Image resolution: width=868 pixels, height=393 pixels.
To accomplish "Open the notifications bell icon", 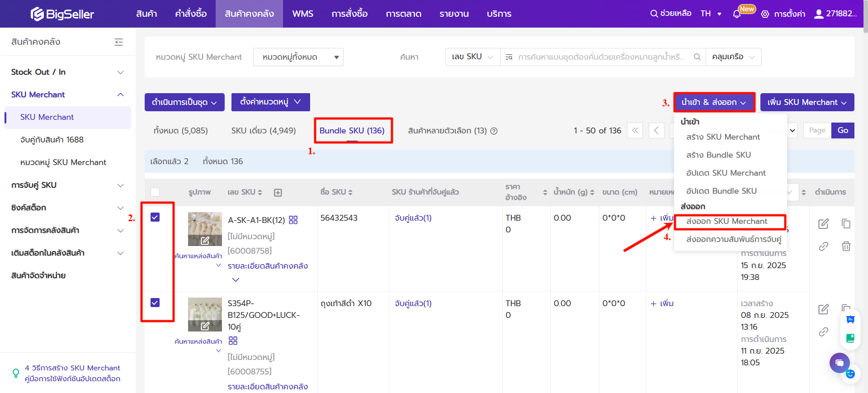I will pyautogui.click(x=736, y=14).
